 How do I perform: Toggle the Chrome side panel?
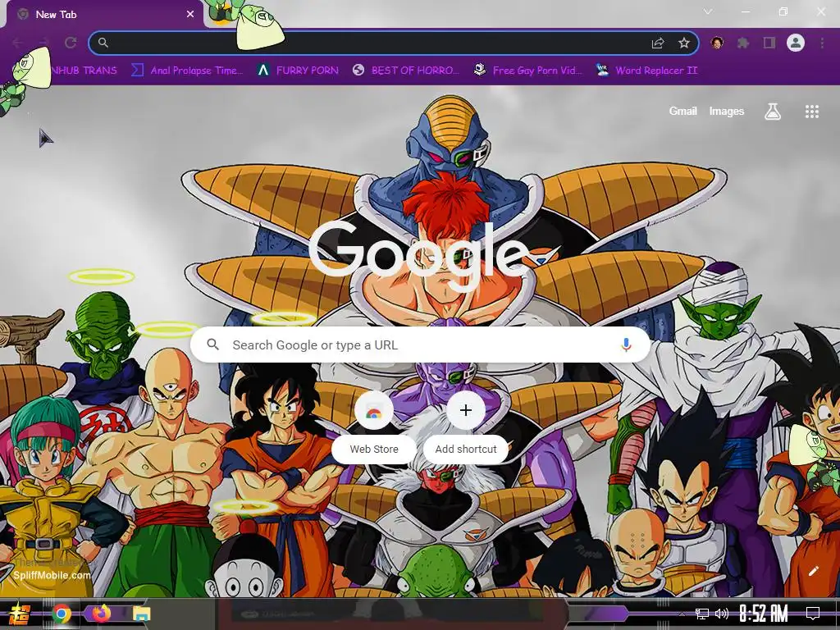[x=769, y=43]
